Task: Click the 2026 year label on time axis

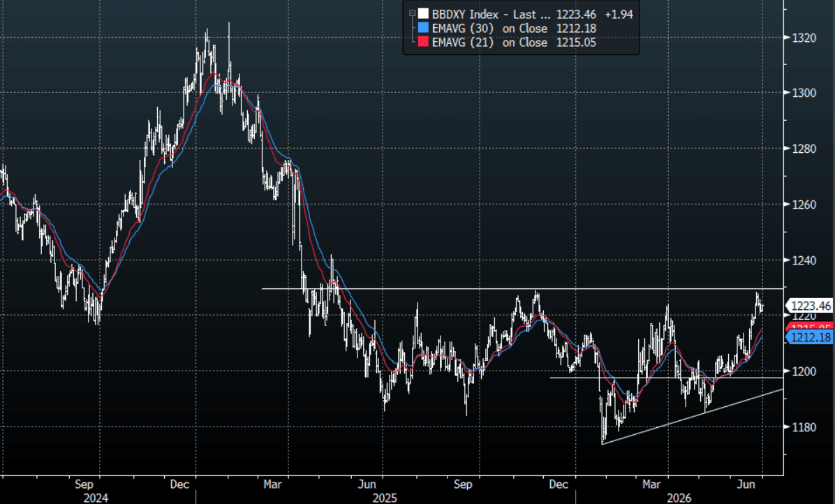Action: pyautogui.click(x=679, y=498)
